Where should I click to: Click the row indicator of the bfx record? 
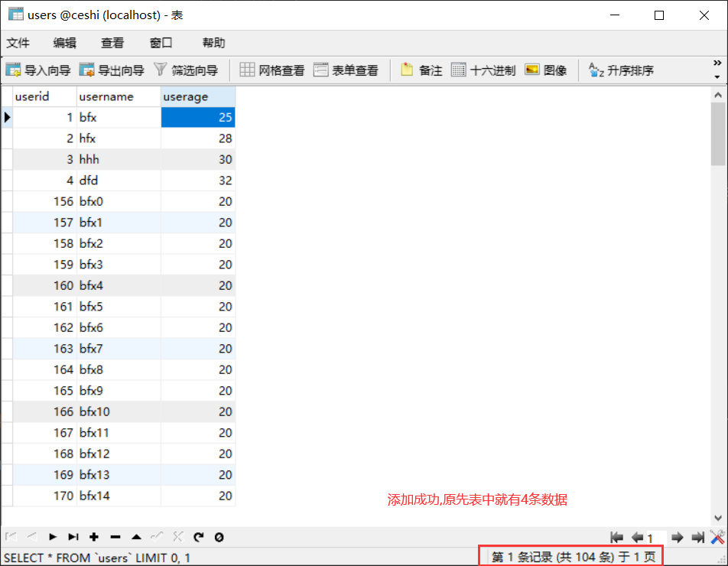(7, 118)
